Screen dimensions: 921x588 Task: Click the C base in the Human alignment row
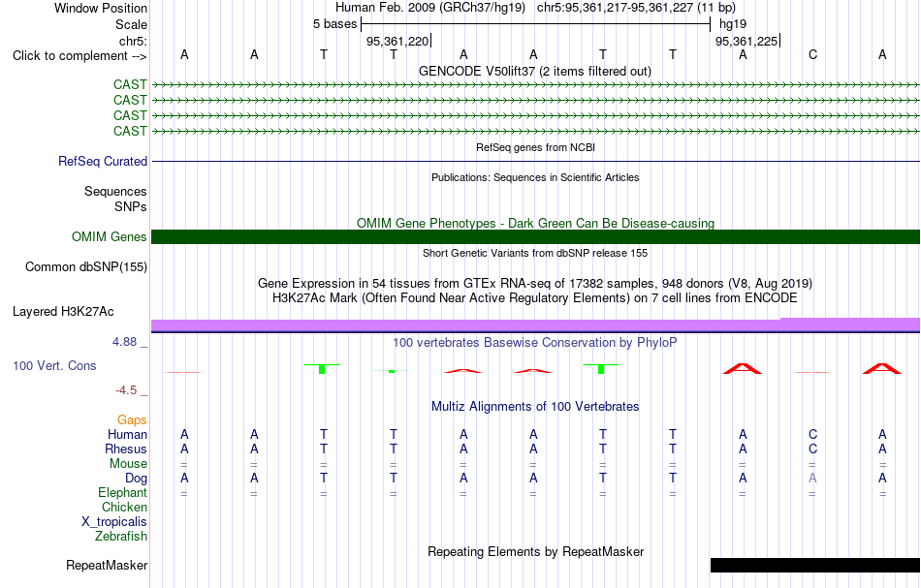[x=812, y=434]
